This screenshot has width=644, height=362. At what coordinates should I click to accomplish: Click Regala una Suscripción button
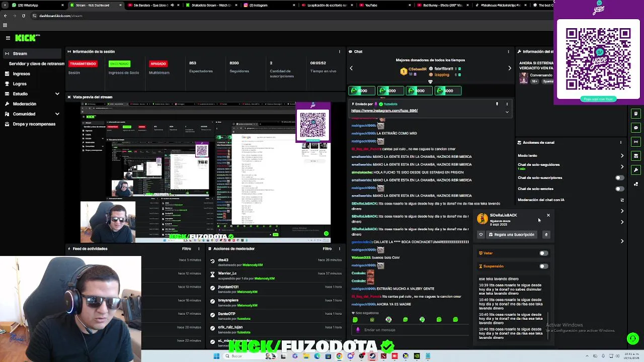[511, 234]
